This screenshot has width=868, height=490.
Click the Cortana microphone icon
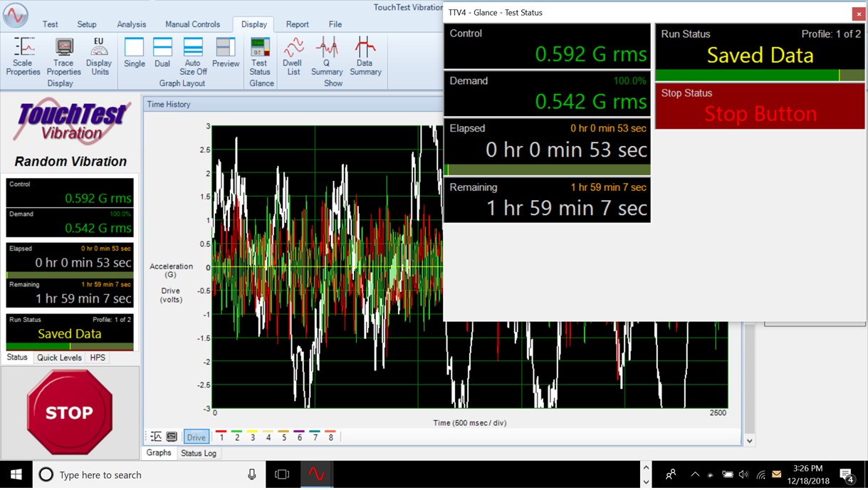pos(251,474)
